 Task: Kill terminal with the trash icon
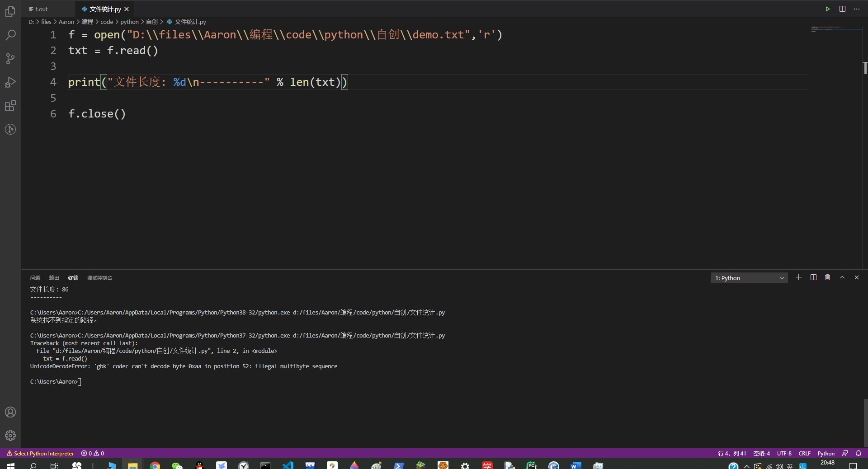(827, 277)
